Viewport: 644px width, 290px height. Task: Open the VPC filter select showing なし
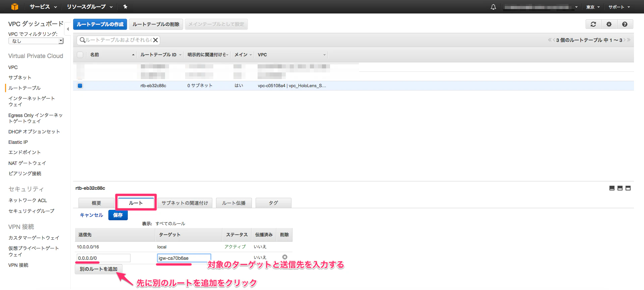click(x=36, y=41)
